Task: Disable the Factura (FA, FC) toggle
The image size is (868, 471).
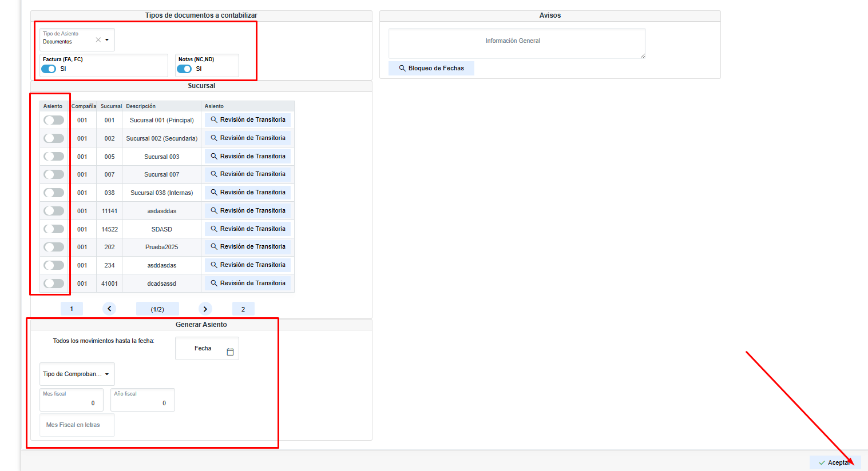Action: (49, 69)
